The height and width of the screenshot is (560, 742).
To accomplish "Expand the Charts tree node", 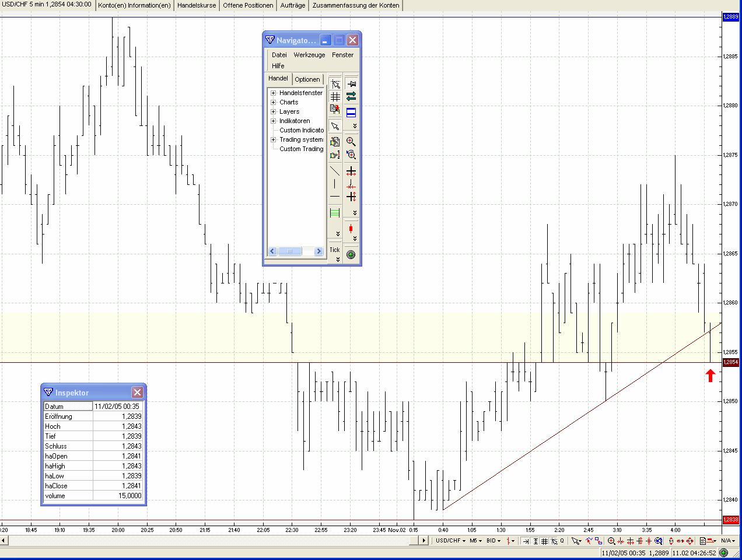I will 273,102.
